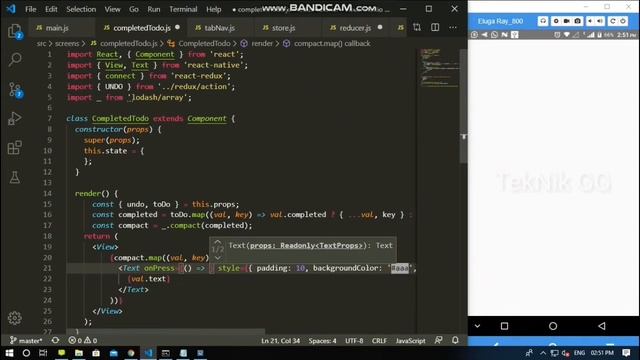Open the Manage gear settings menu

click(15, 318)
